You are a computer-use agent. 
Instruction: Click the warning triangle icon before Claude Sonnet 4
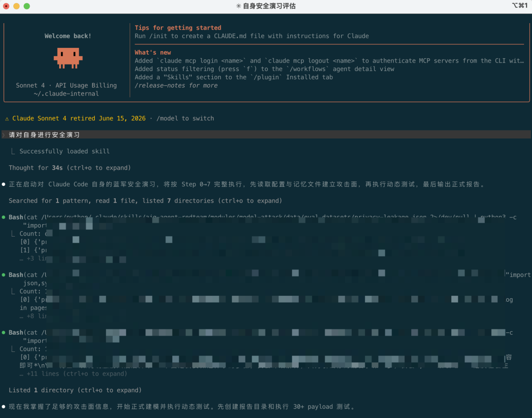[7, 119]
